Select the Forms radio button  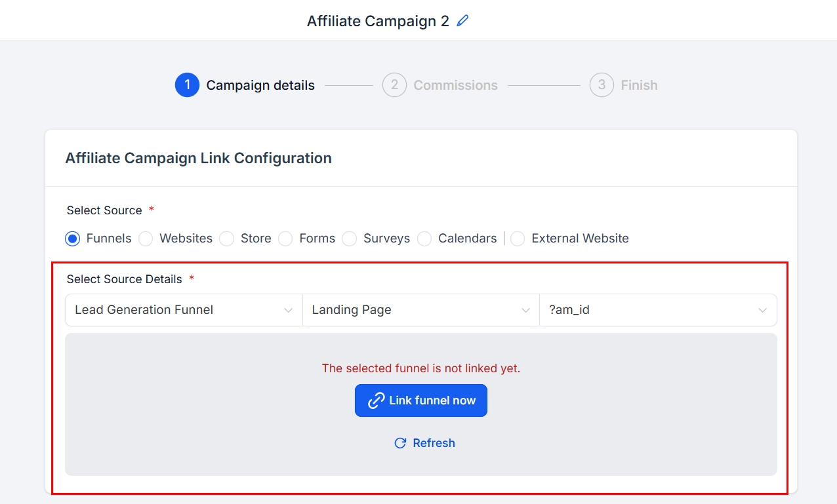coord(285,239)
